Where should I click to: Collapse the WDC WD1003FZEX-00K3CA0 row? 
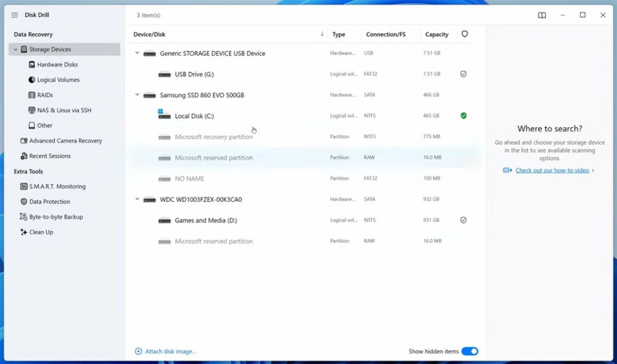pyautogui.click(x=137, y=199)
